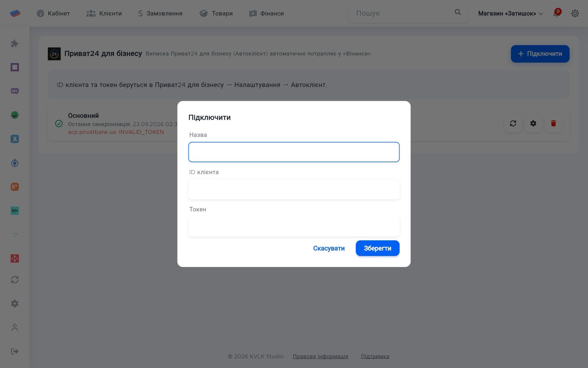Open the purple square icon in sidebar
Screen dimensions: 588x368
point(15,67)
